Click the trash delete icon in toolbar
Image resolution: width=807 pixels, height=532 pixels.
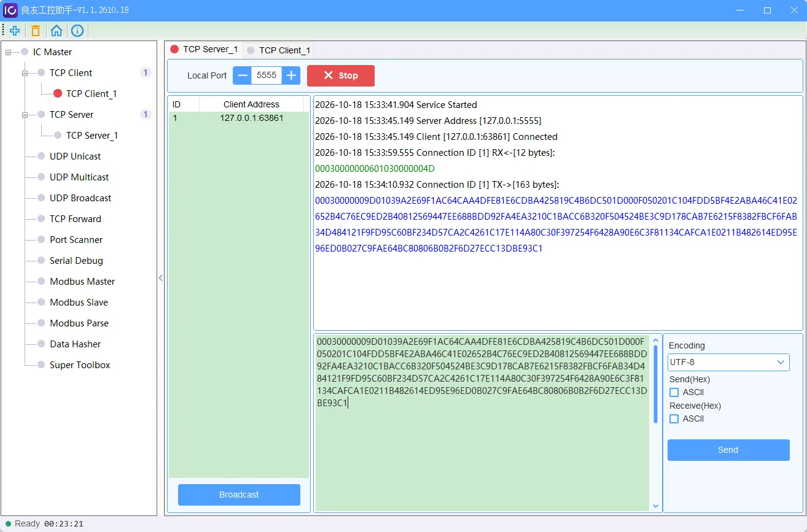coord(36,31)
